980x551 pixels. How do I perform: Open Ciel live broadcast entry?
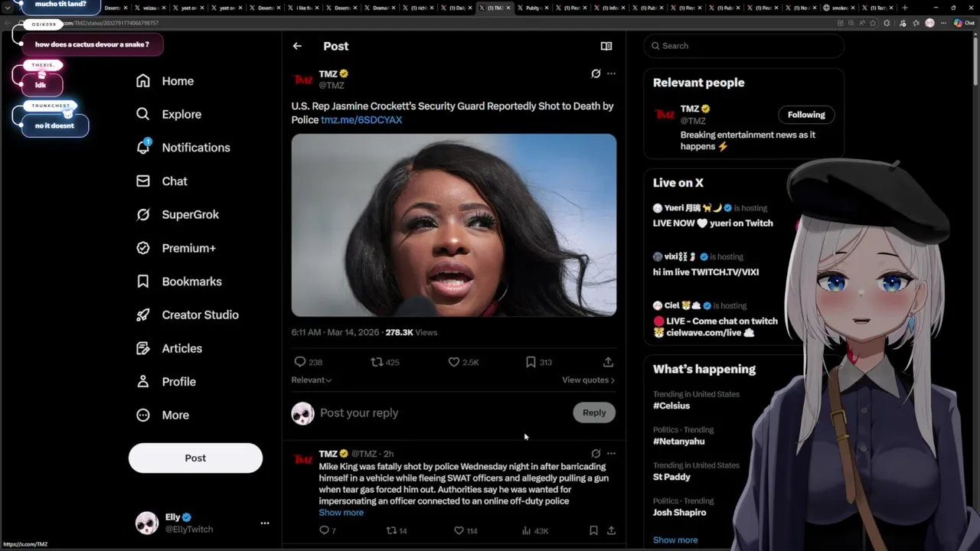(x=715, y=319)
